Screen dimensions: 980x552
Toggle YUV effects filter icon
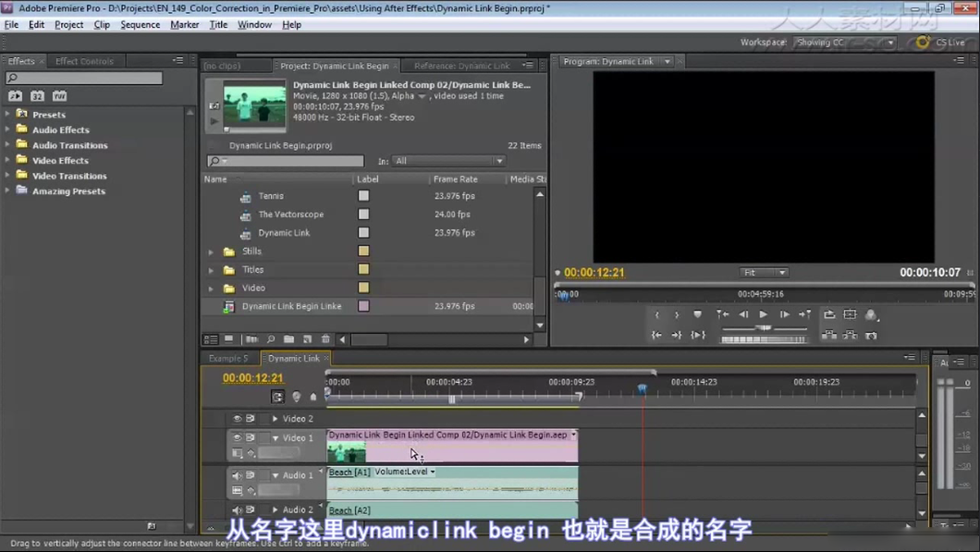59,95
